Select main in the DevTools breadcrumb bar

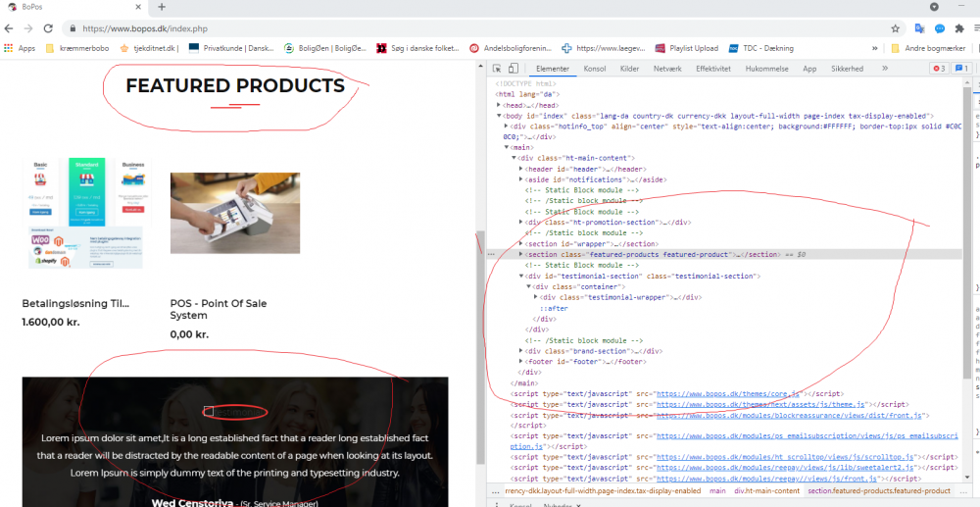click(x=717, y=491)
